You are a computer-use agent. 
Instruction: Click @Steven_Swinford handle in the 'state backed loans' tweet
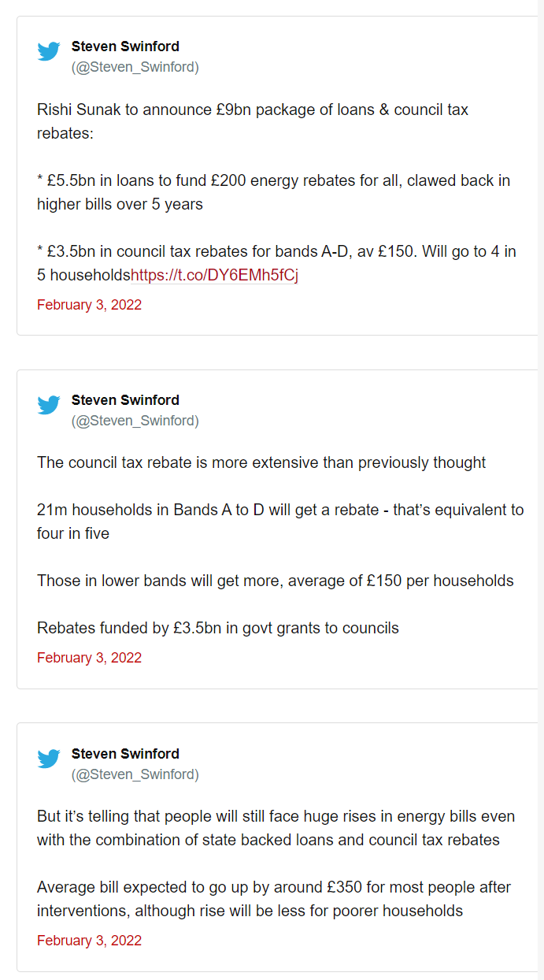(135, 774)
